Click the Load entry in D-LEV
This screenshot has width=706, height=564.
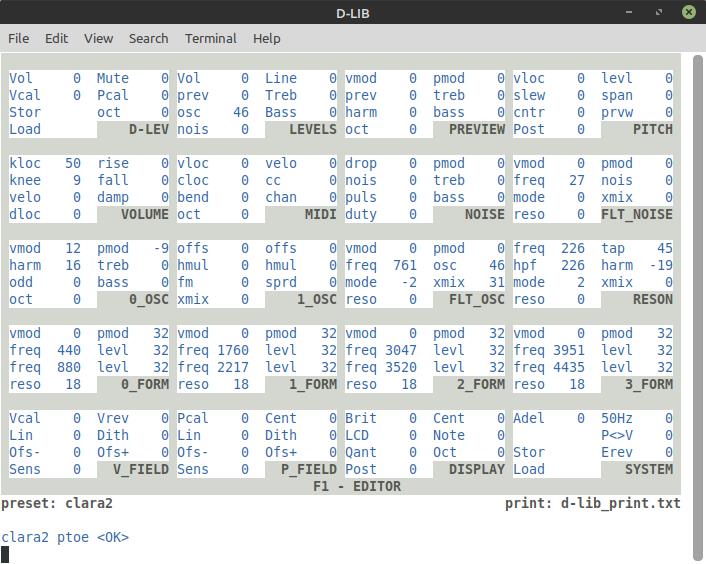(x=25, y=130)
